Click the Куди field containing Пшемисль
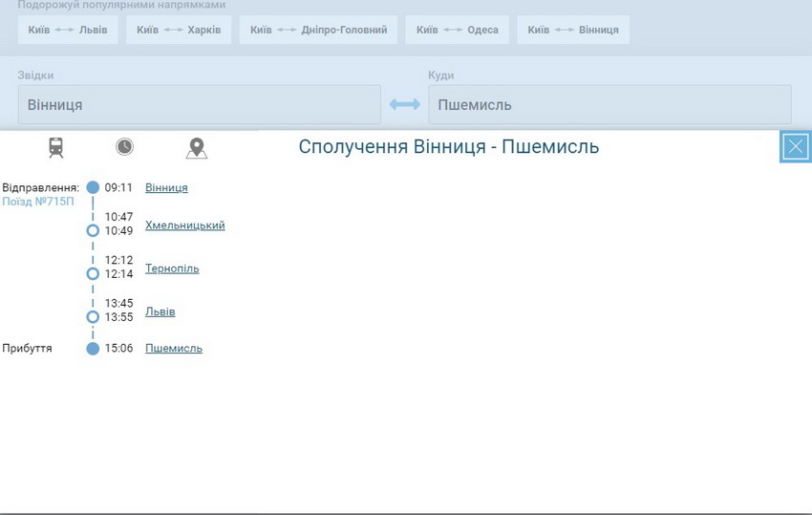Viewport: 812px width, 515px height. [x=609, y=105]
